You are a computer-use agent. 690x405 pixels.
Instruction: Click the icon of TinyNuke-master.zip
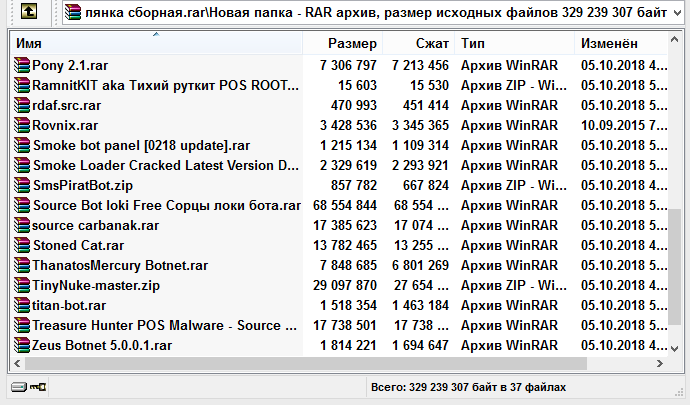[22, 285]
